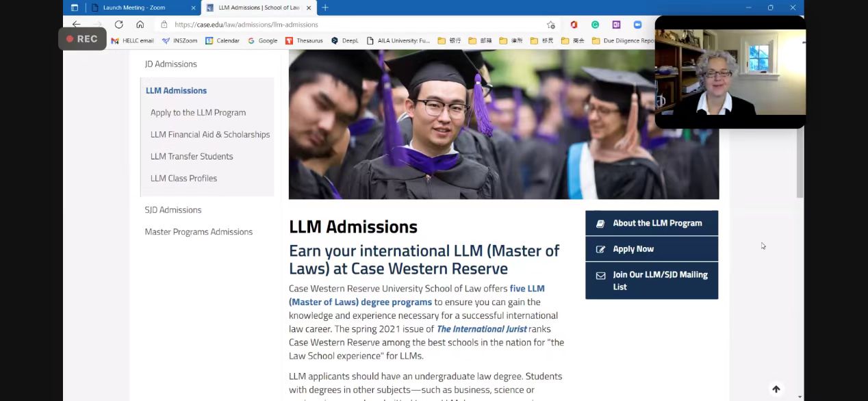Screen dimensions: 868x401
Task: Open the Due Diligence Report bookmark folder
Action: click(623, 40)
